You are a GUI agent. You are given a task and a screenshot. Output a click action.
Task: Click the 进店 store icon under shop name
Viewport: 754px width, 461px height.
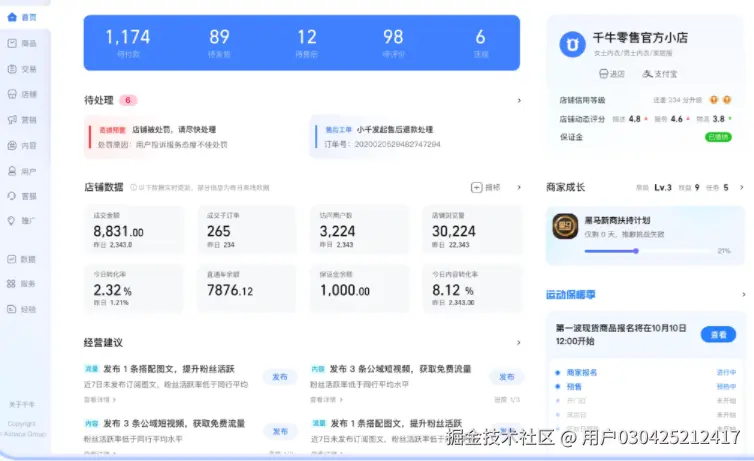tap(603, 74)
